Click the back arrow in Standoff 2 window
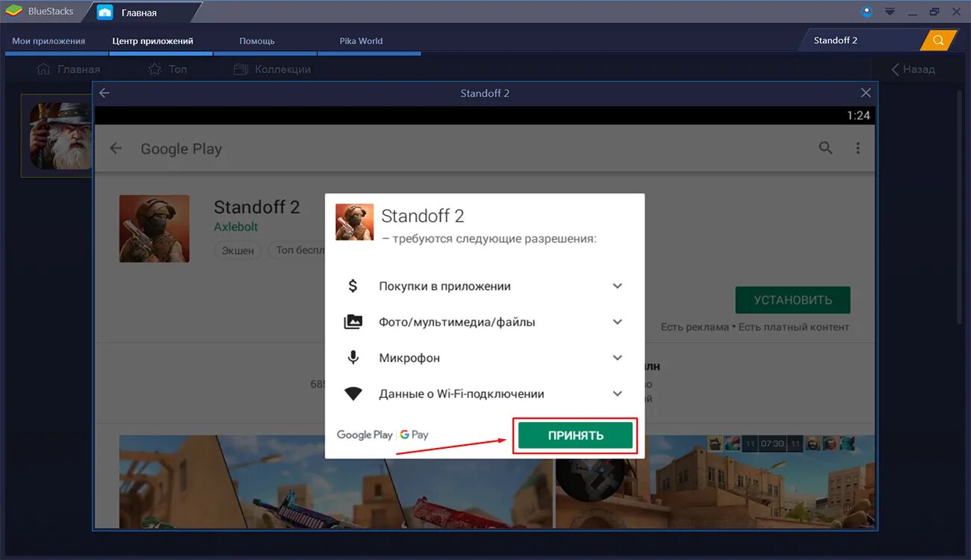Screen dimensions: 971x560 [105, 93]
